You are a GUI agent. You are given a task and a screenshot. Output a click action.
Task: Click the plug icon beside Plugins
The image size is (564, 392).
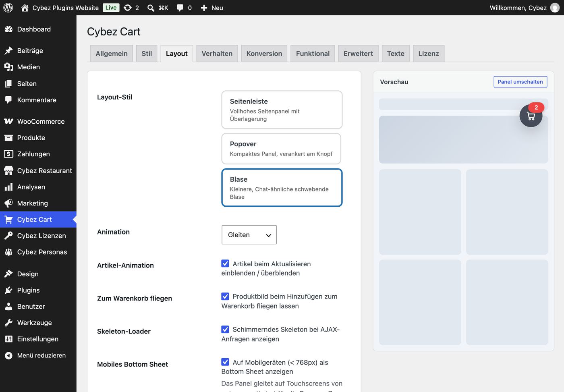click(8, 290)
